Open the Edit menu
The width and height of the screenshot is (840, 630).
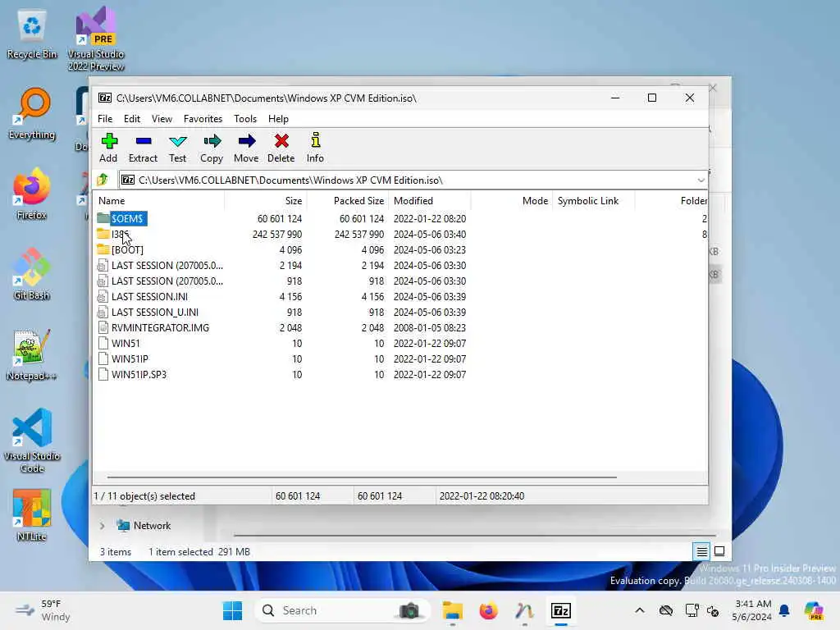pos(132,119)
